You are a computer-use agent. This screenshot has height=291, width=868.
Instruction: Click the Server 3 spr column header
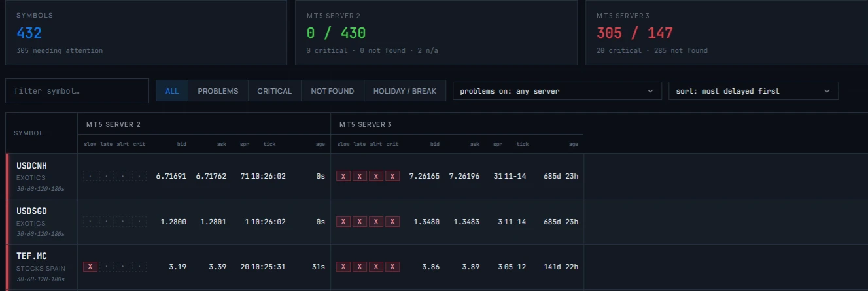498,144
